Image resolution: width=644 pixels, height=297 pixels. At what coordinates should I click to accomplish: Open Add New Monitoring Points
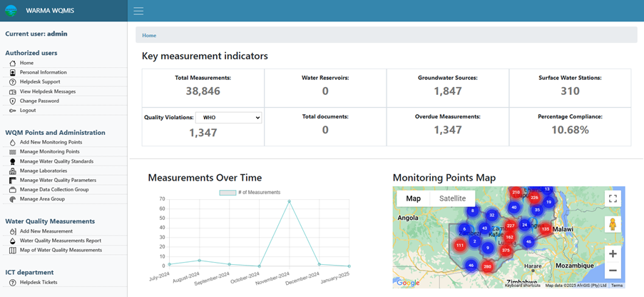click(x=51, y=142)
